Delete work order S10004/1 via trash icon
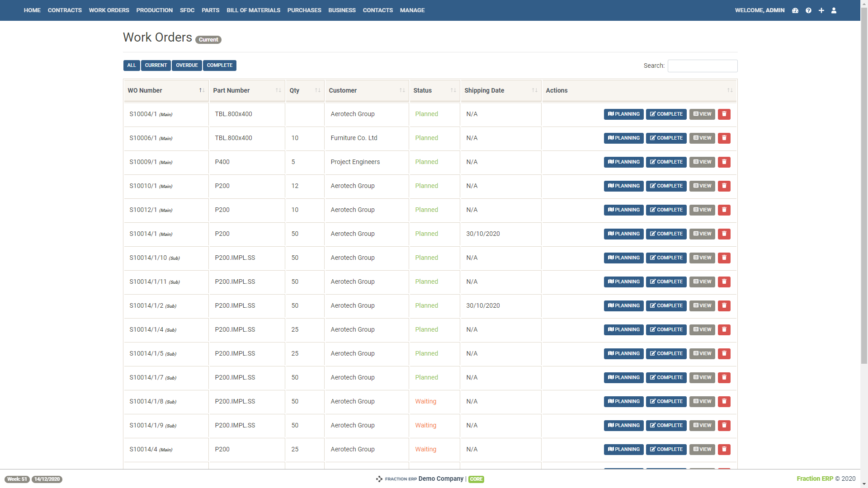 tap(724, 114)
